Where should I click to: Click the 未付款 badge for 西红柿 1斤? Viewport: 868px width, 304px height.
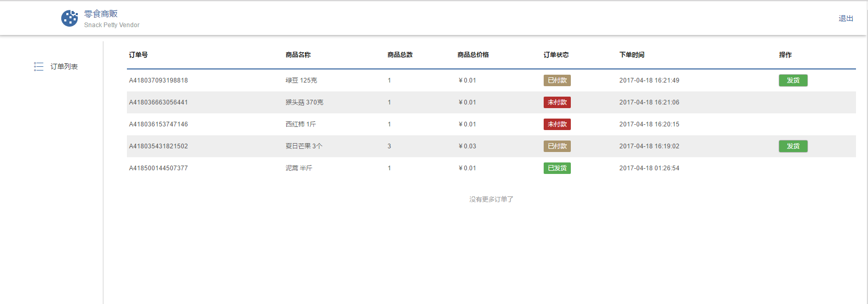coord(557,124)
